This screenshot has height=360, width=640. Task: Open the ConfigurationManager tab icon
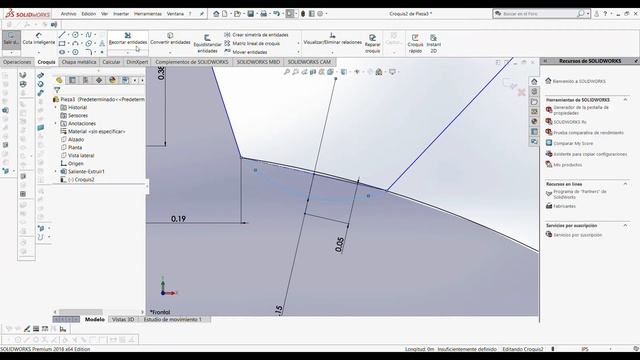pos(85,80)
